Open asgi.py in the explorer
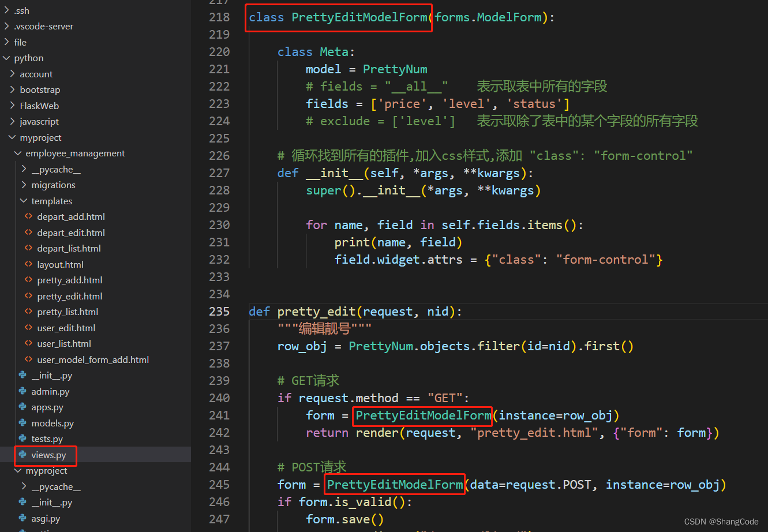 click(46, 518)
